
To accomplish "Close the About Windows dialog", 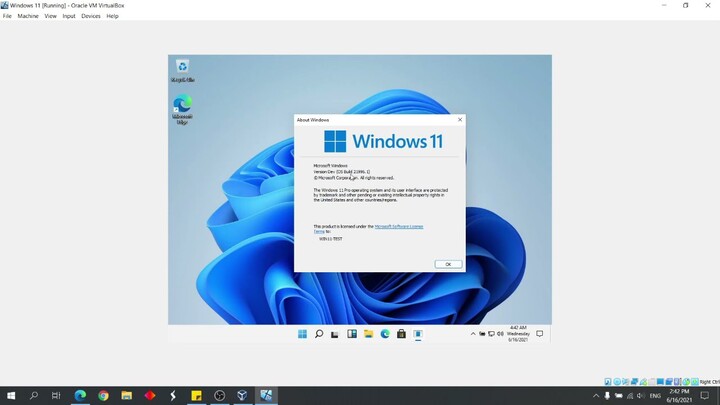I will 460,120.
